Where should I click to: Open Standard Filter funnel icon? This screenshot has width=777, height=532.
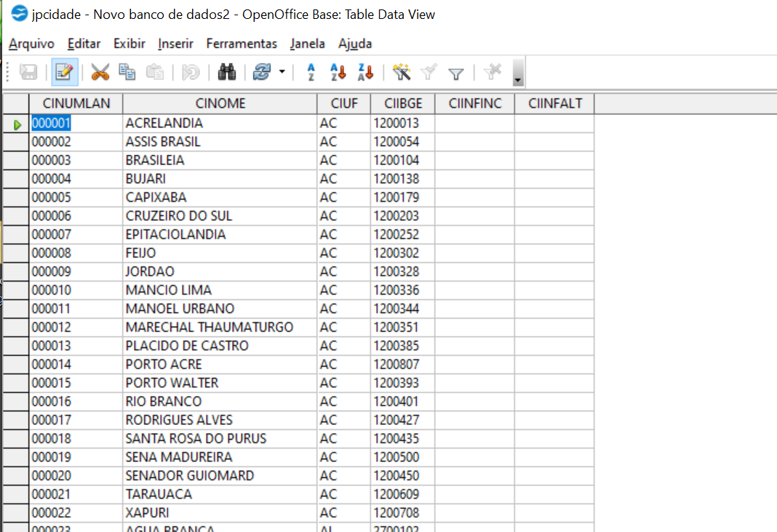[x=456, y=73]
